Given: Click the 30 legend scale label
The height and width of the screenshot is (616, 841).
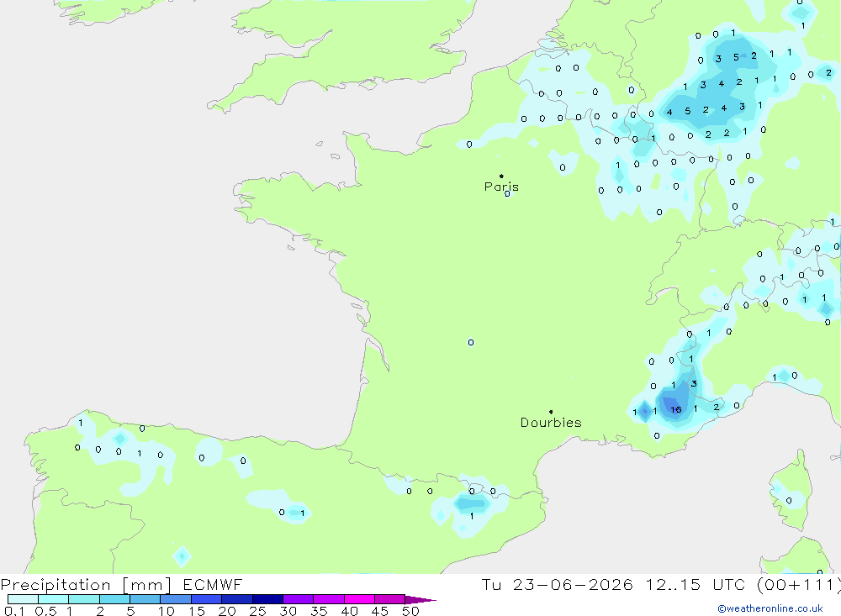Looking at the screenshot, I should tap(288, 611).
